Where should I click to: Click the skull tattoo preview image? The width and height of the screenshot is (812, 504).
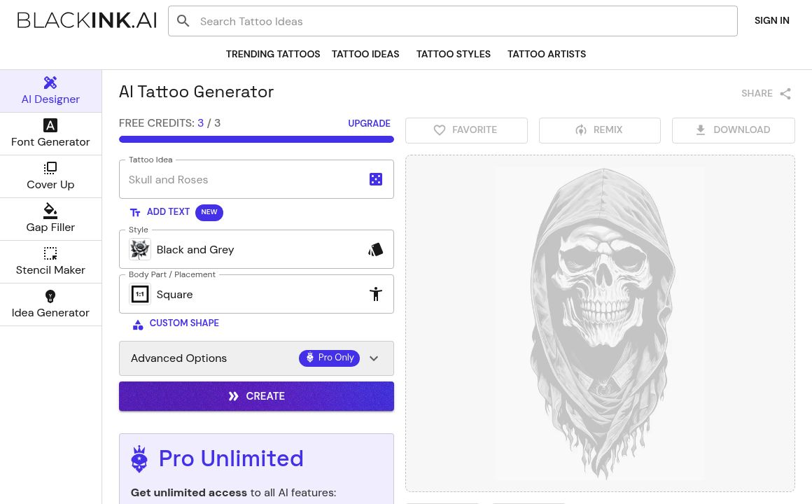(600, 323)
